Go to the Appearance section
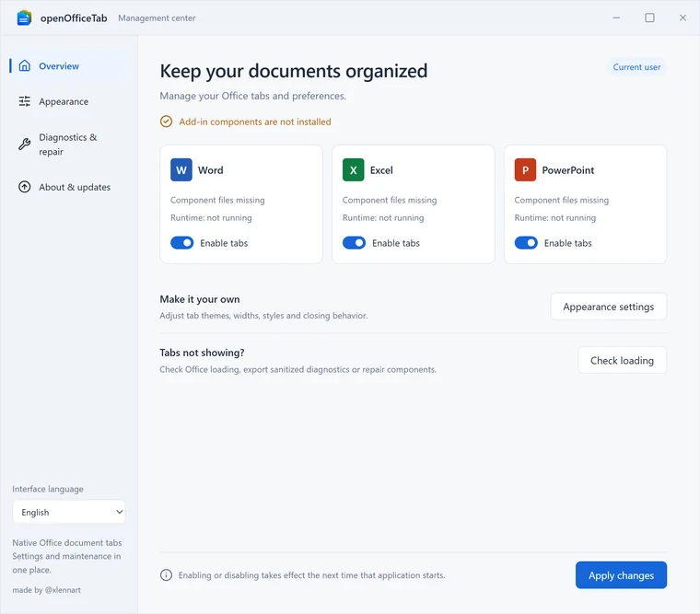 pos(68,101)
